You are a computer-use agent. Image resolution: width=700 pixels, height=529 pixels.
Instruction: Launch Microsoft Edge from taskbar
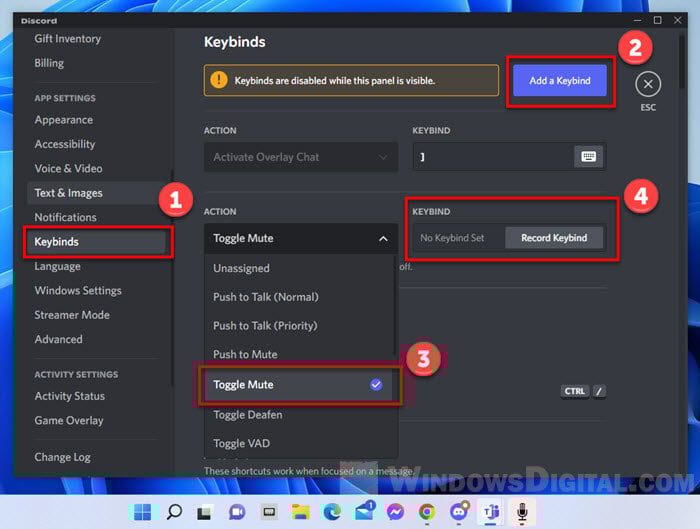[332, 512]
